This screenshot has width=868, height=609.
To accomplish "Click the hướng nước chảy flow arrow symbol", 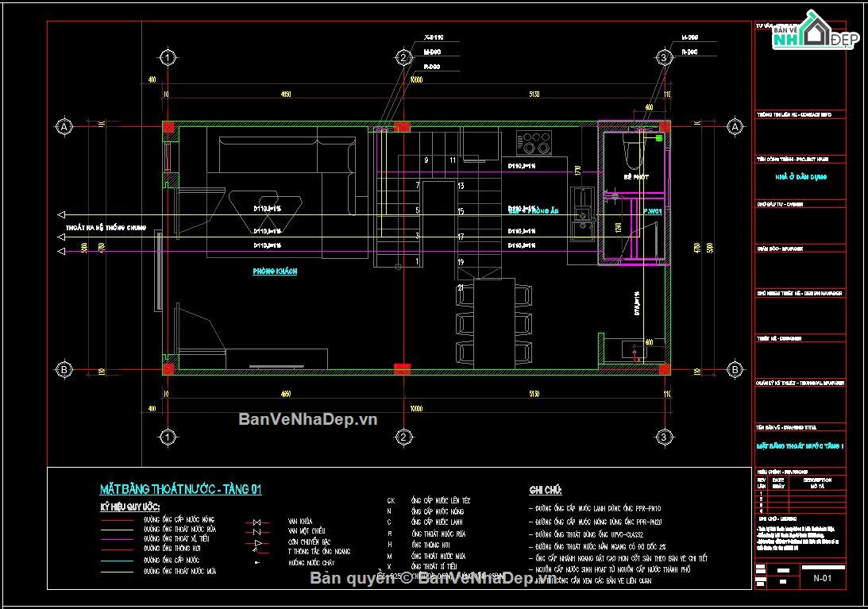I will pyautogui.click(x=257, y=562).
